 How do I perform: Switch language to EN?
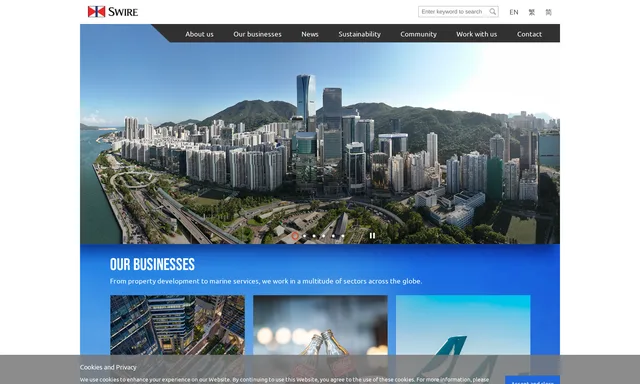(514, 12)
